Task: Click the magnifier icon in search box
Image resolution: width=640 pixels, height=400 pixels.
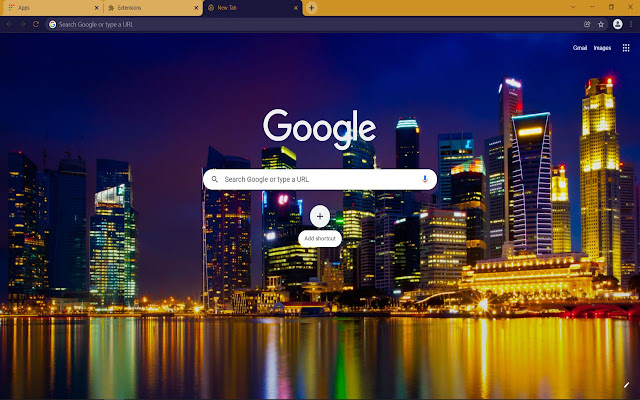Action: (215, 179)
